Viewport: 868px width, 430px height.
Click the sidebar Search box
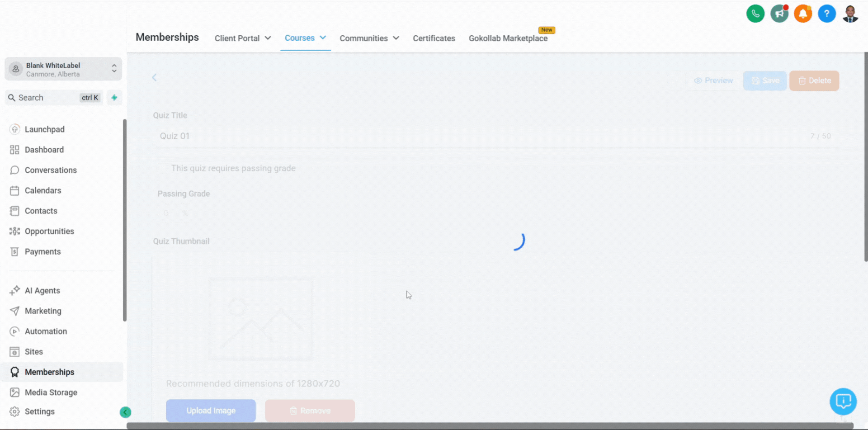[x=54, y=98]
